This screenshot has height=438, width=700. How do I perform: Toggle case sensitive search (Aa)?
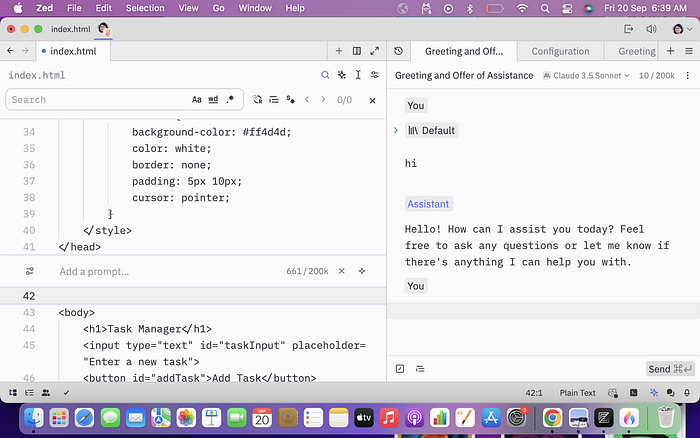[196, 100]
